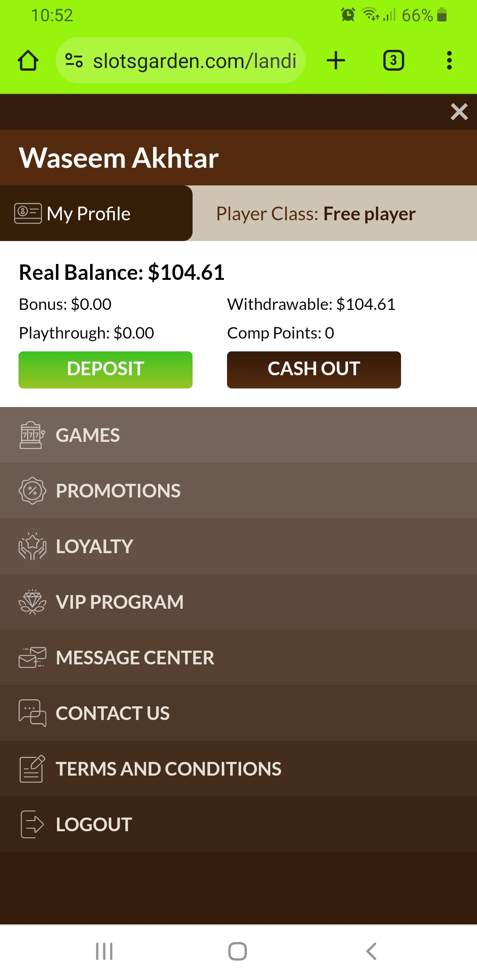Tap the Android back navigation button

click(371, 951)
